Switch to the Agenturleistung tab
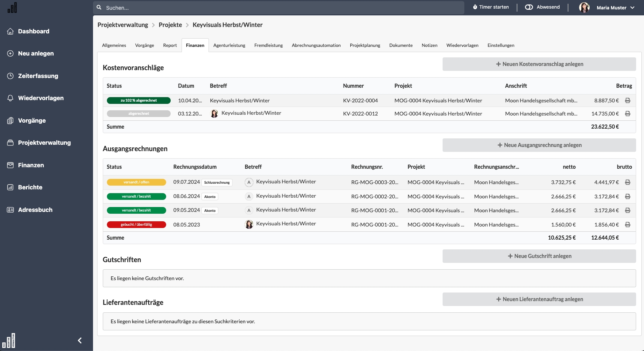Viewport: 644px width, 351px height. coord(229,45)
